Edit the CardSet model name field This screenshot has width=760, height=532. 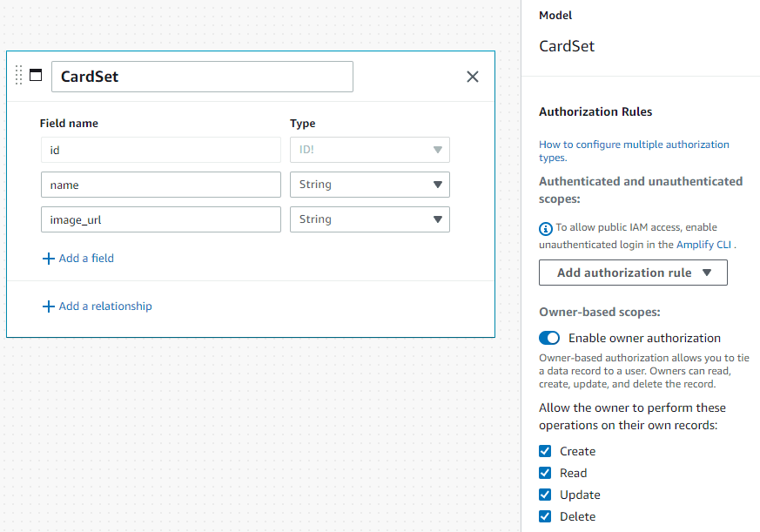[x=202, y=77]
